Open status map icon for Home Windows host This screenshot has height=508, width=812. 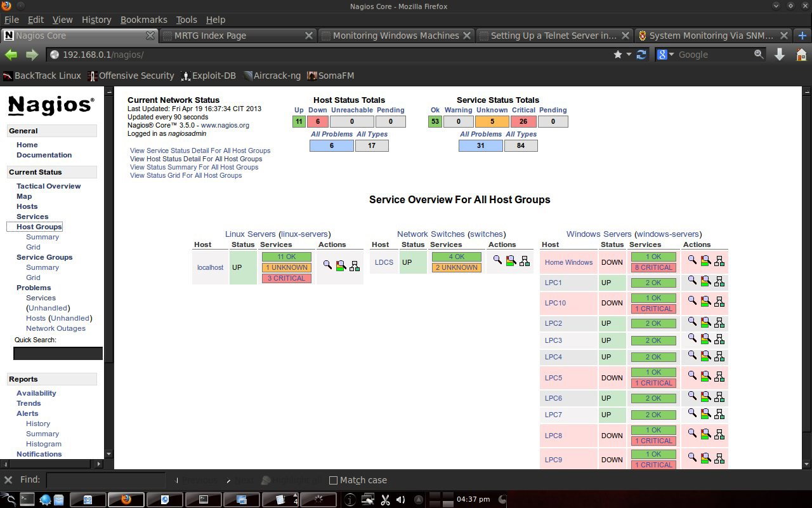click(x=719, y=261)
